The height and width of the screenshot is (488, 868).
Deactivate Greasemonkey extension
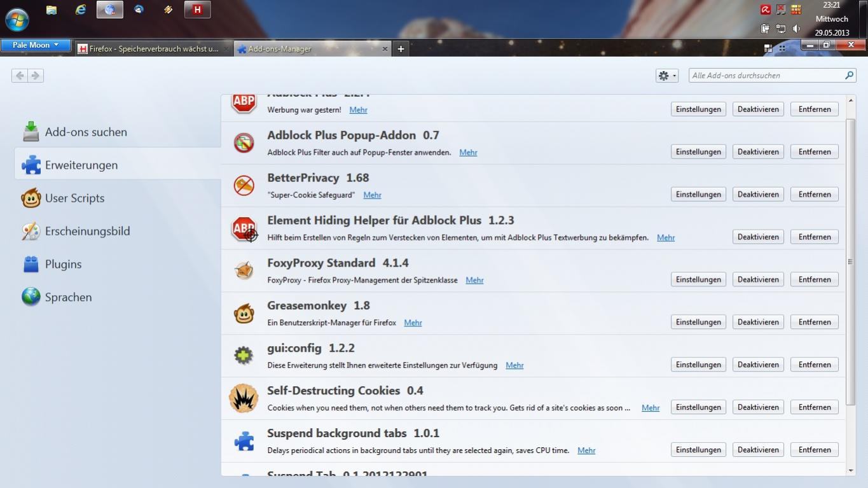758,322
